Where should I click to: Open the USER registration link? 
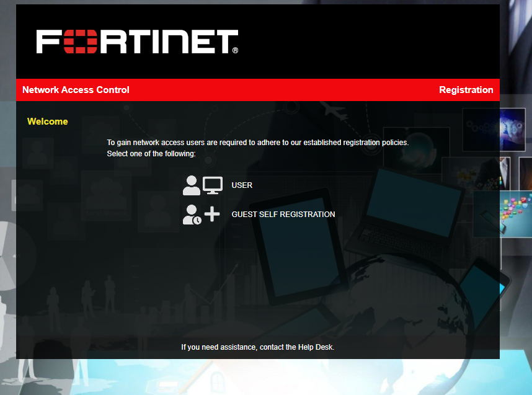coord(242,185)
